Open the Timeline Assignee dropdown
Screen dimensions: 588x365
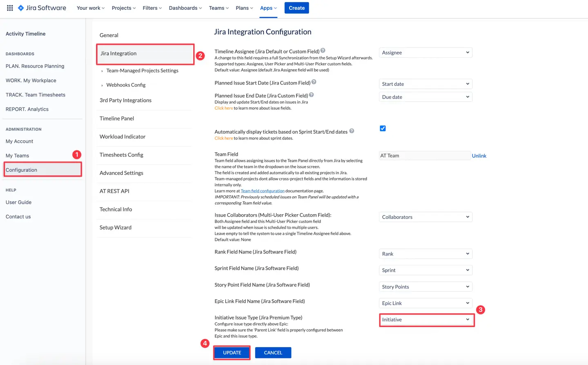[425, 53]
